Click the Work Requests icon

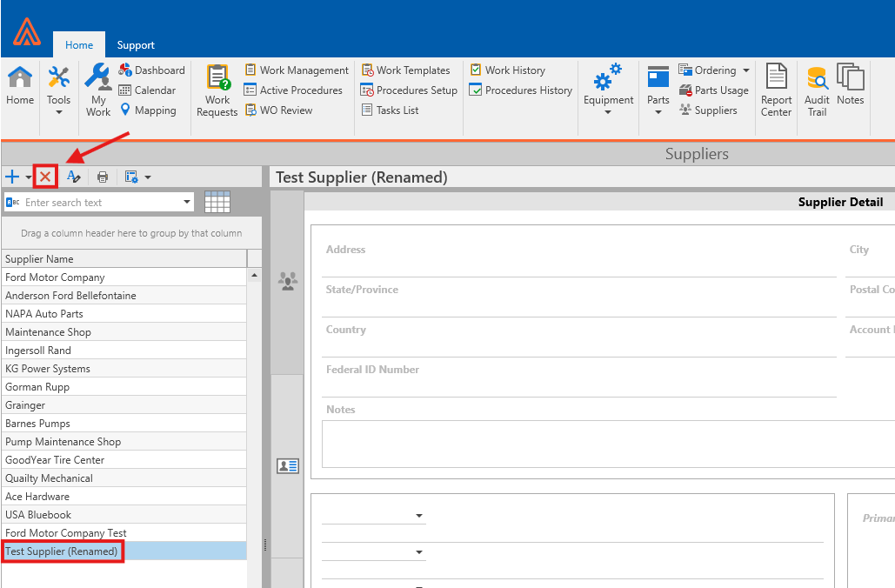tap(217, 90)
